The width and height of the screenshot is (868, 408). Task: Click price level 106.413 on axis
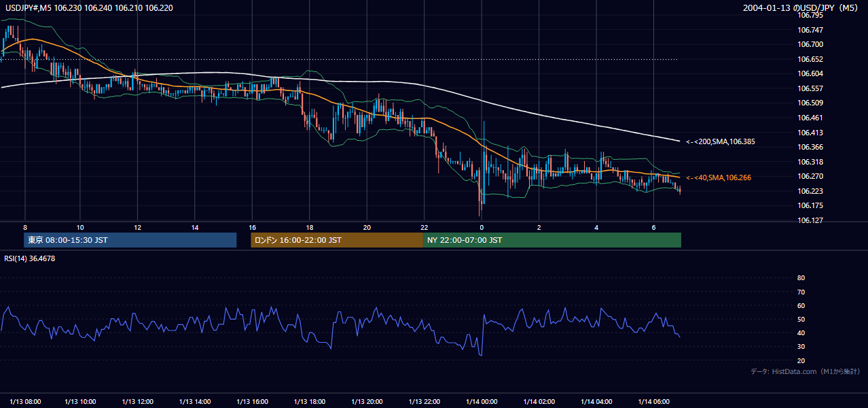tap(810, 133)
